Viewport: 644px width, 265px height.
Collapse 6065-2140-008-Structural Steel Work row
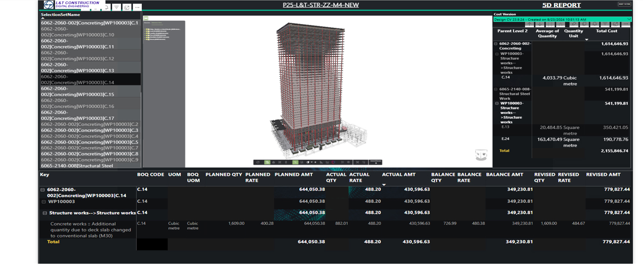pyautogui.click(x=496, y=89)
